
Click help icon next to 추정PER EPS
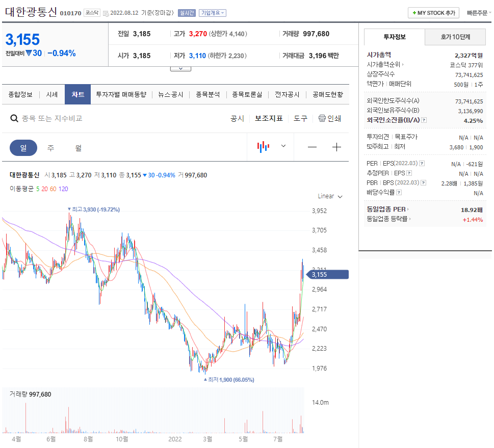[x=409, y=173]
